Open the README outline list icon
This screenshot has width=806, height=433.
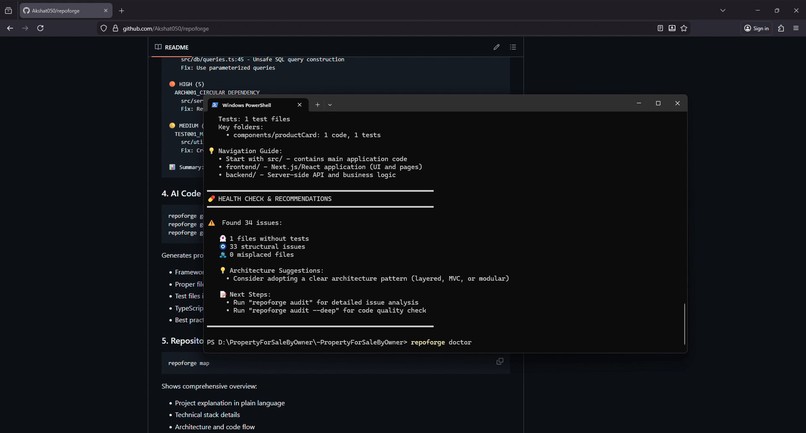coord(513,47)
